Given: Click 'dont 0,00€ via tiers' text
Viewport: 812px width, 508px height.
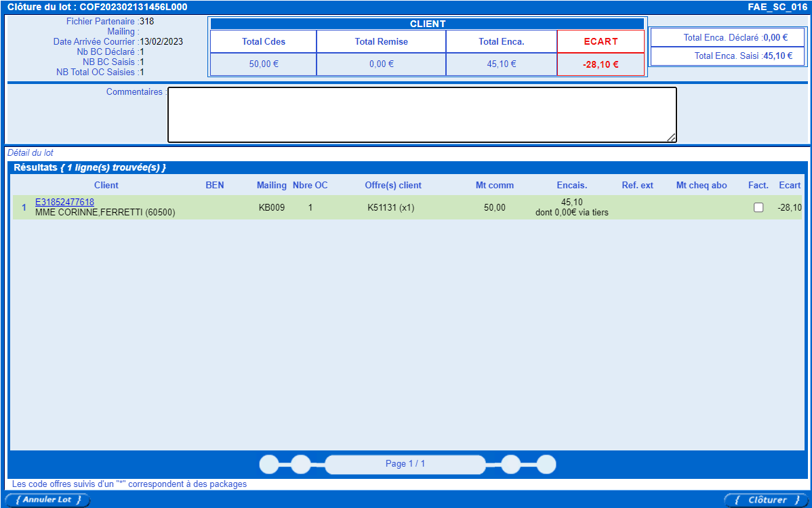Looking at the screenshot, I should pyautogui.click(x=571, y=213).
